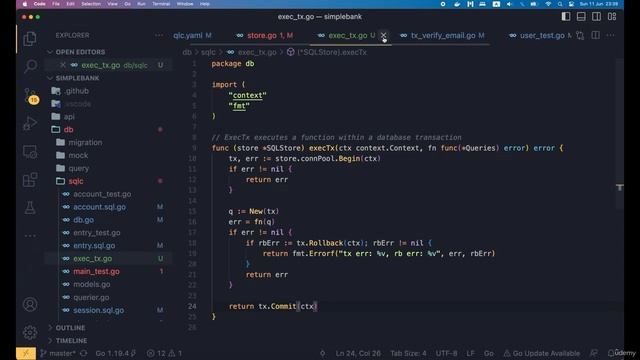Screen dimensions: 640x360
Task: Expand the Outline section
Action: (70, 328)
